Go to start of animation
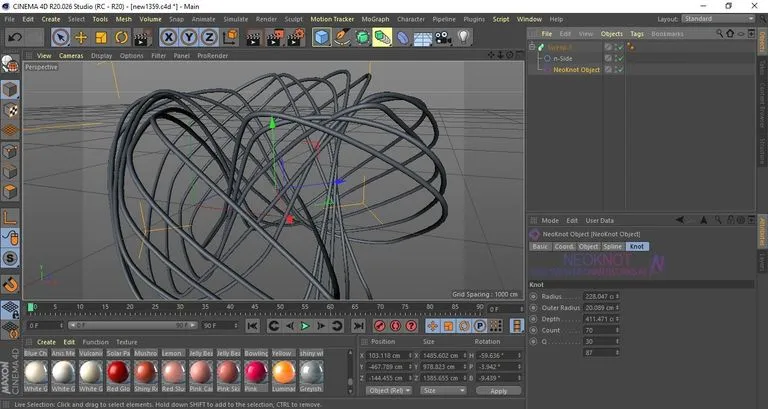This screenshot has width=768, height=409. coord(252,326)
